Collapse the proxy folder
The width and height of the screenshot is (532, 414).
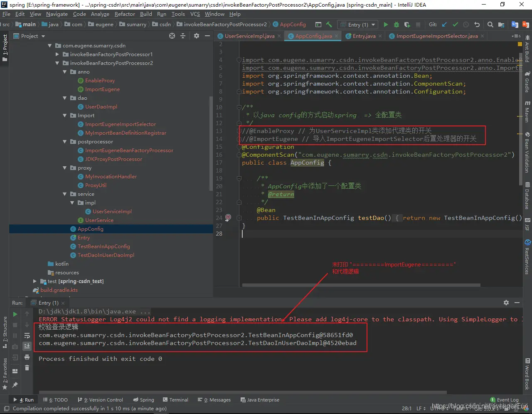[65, 168]
